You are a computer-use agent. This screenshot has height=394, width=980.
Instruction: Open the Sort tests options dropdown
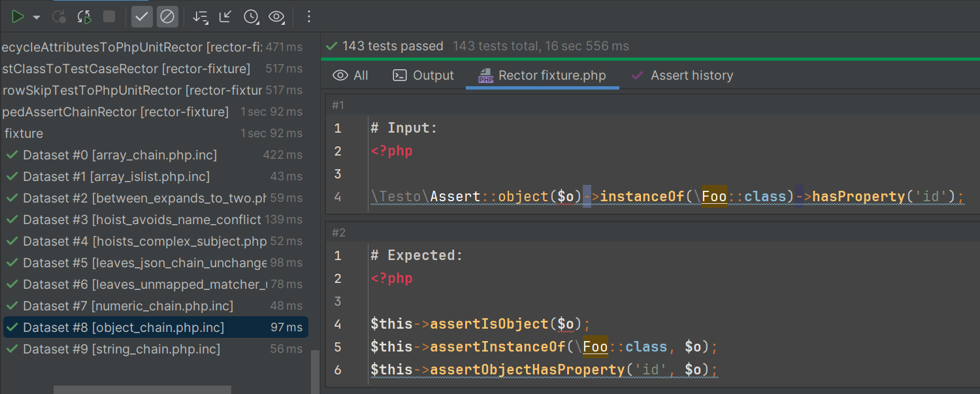[201, 17]
